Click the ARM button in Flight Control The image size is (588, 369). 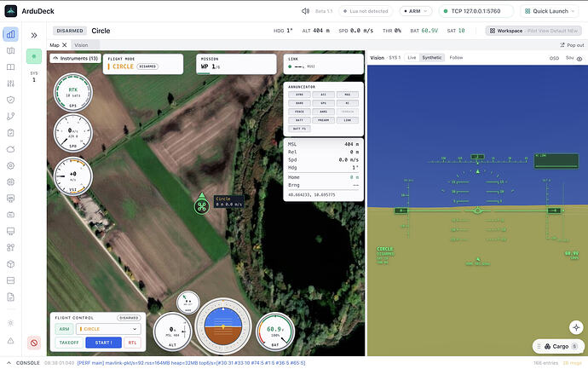point(64,329)
